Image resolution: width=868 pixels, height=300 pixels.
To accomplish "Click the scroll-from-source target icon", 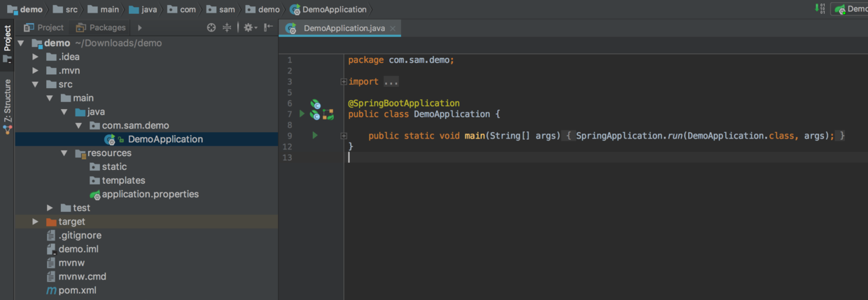I will pos(211,28).
